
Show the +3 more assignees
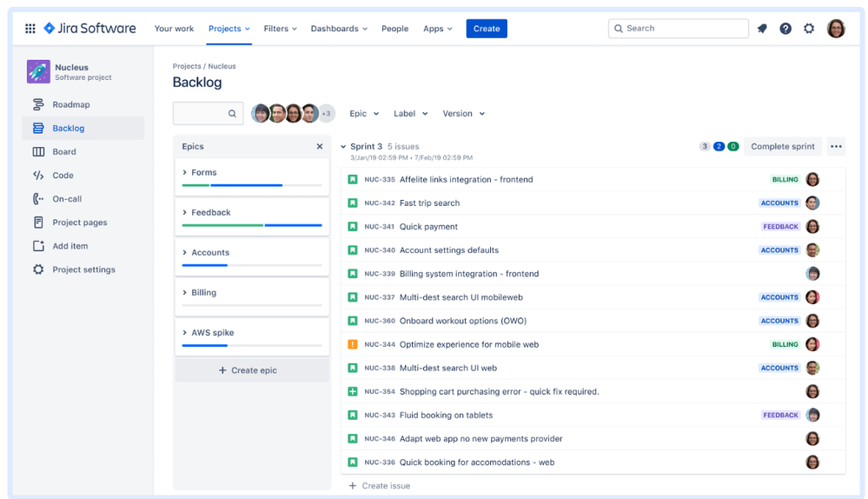tap(327, 114)
